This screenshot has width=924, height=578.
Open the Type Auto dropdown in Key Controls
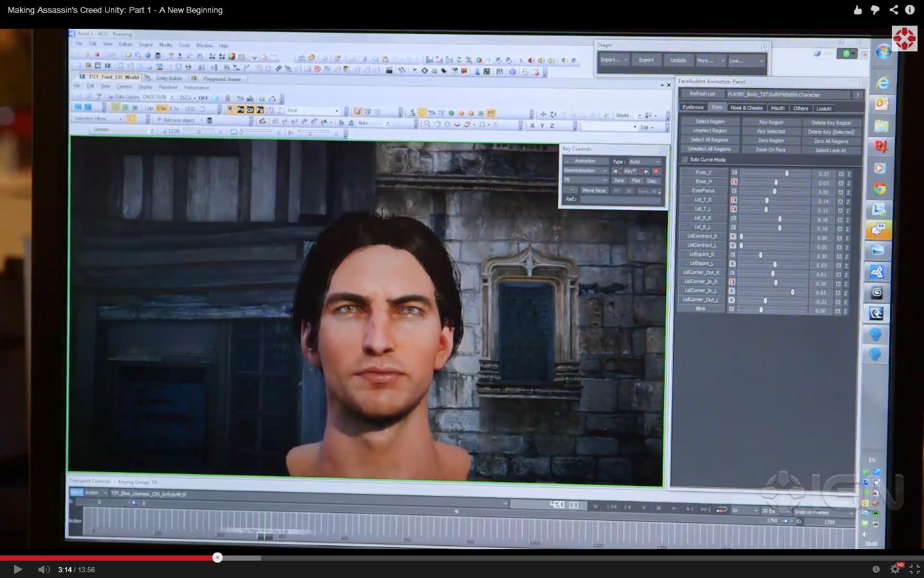644,162
